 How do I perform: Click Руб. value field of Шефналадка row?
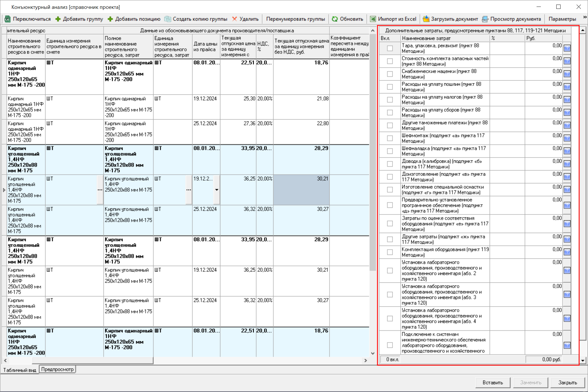pos(544,151)
